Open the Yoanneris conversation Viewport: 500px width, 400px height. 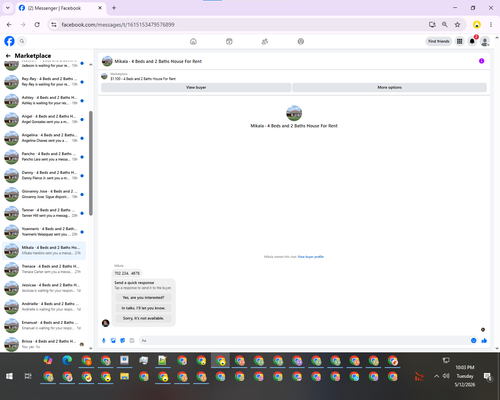(x=44, y=232)
